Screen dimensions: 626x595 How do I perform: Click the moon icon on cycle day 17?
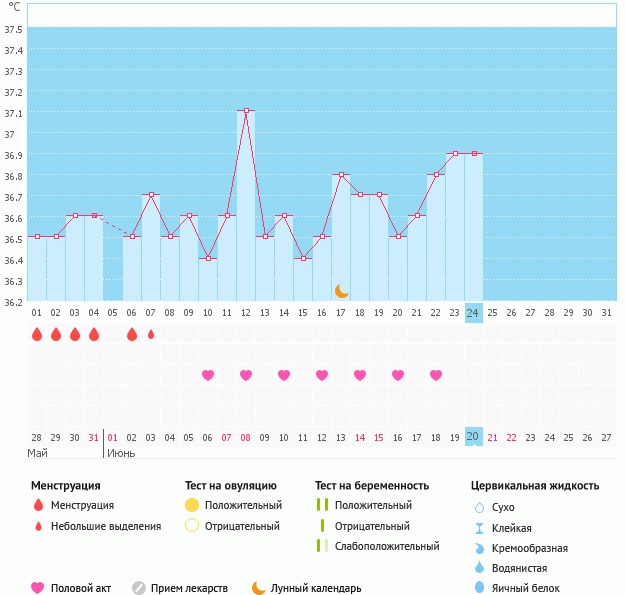point(342,290)
